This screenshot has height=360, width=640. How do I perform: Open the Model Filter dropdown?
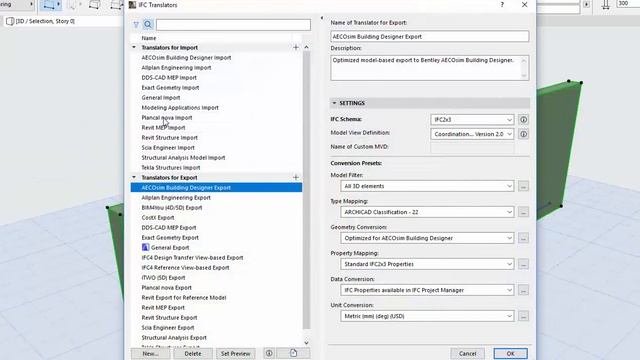pos(427,186)
